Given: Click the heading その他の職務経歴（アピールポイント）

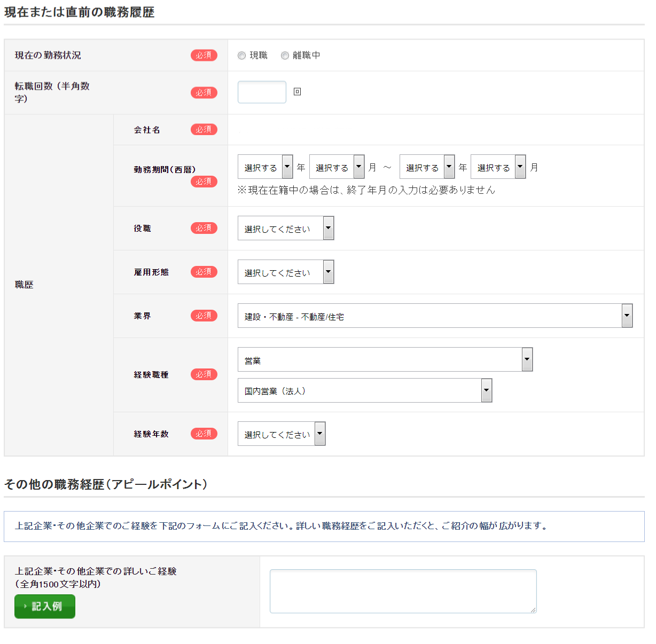Looking at the screenshot, I should click(x=106, y=484).
